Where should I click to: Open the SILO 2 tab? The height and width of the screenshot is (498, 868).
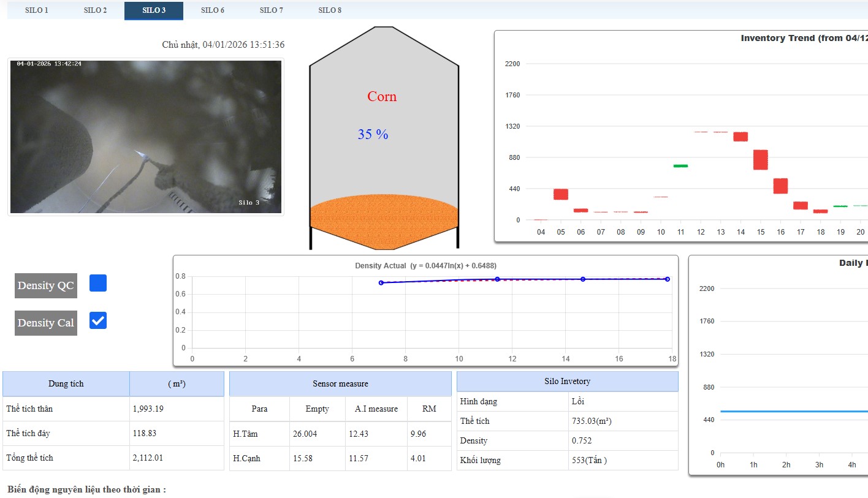click(95, 10)
